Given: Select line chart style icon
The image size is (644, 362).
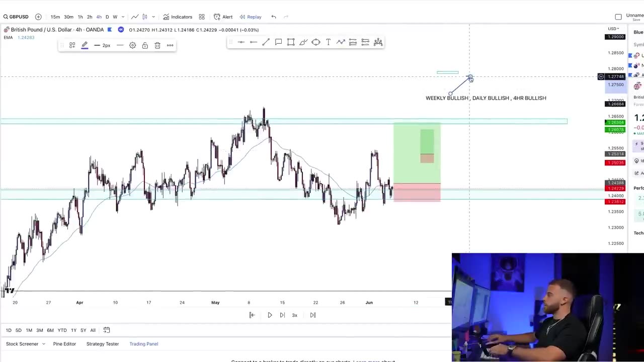Looking at the screenshot, I should tap(135, 17).
